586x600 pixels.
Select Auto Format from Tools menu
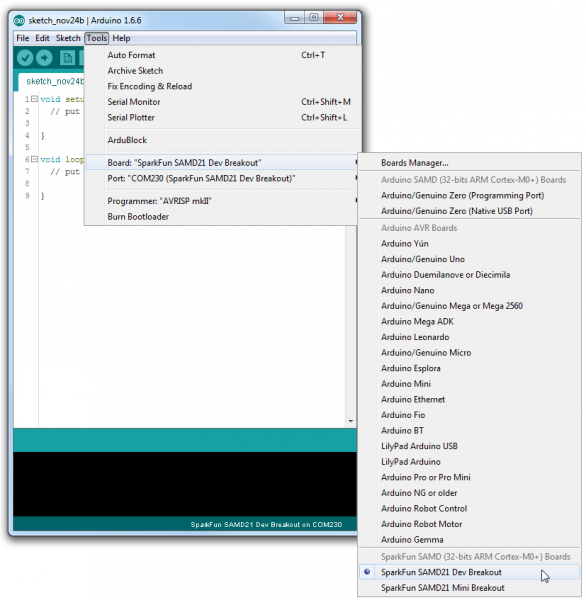point(223,55)
